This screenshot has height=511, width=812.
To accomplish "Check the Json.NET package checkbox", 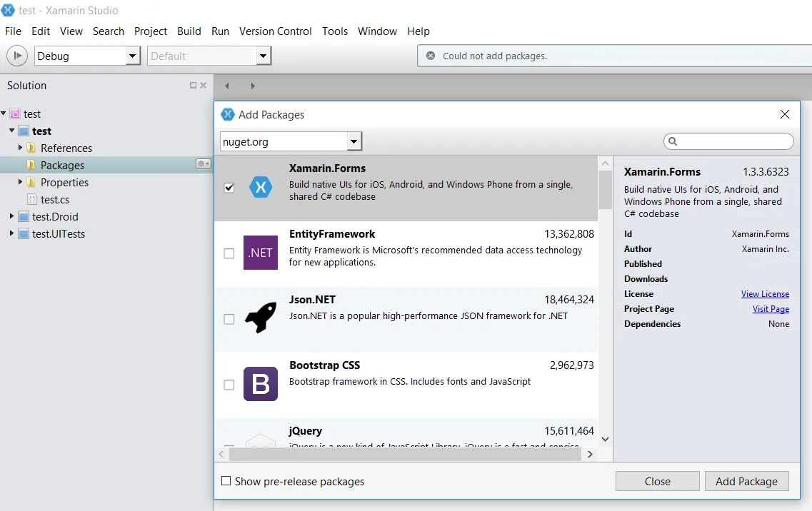I will point(229,319).
